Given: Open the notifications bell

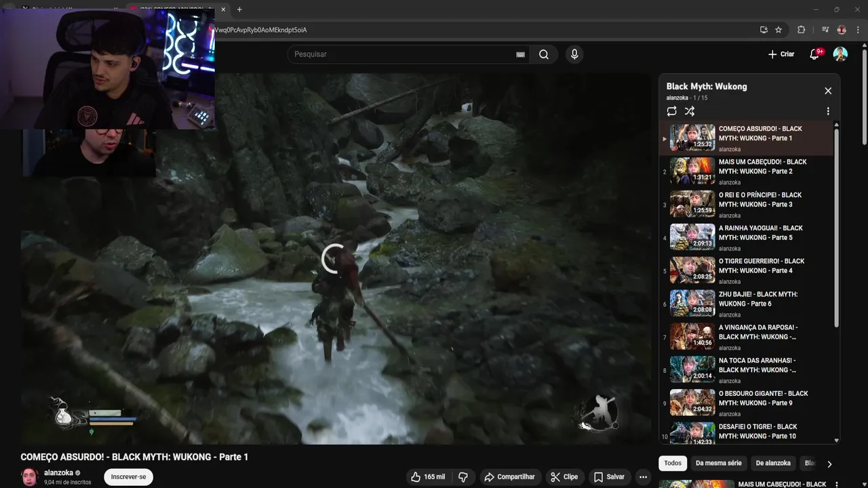Looking at the screenshot, I should click(x=814, y=54).
